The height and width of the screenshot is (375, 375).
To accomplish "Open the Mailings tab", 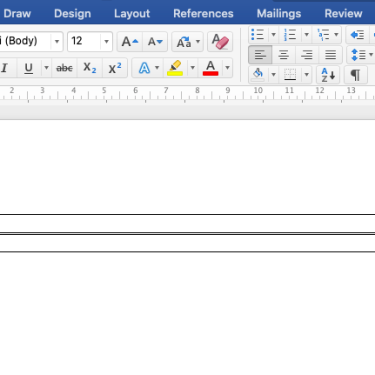I will pyautogui.click(x=279, y=14).
